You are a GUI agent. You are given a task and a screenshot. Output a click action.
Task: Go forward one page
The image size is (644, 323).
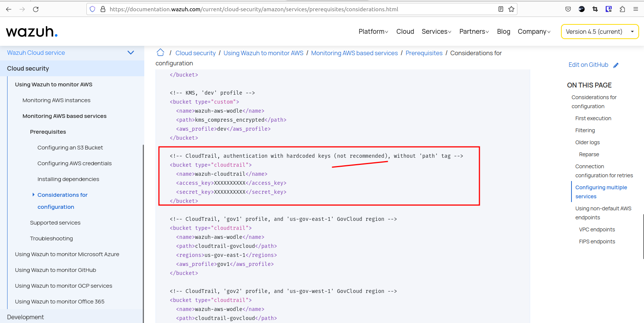[x=22, y=9]
